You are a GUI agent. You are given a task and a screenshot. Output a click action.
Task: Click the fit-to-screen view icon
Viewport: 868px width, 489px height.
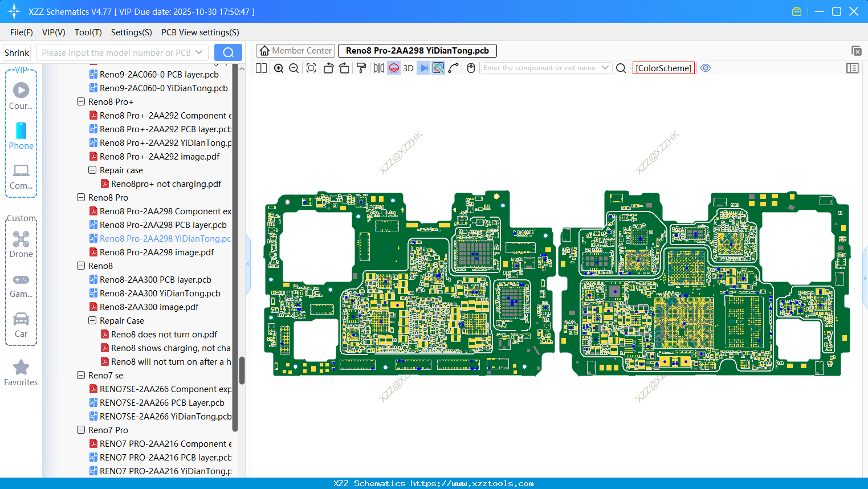pyautogui.click(x=311, y=68)
